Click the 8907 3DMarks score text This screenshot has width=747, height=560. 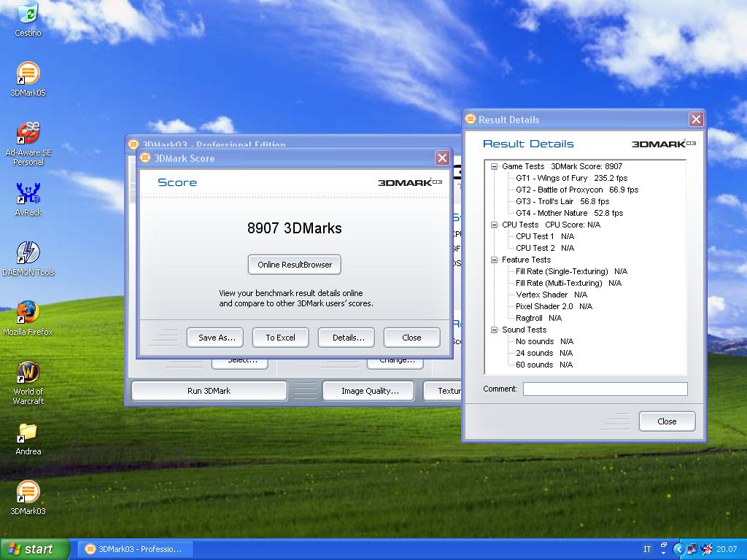tap(295, 228)
